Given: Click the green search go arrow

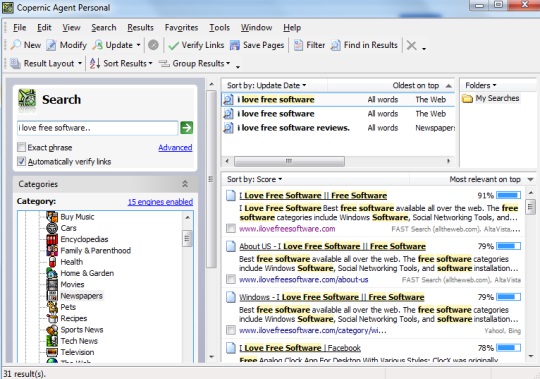Looking at the screenshot, I should pyautogui.click(x=186, y=128).
